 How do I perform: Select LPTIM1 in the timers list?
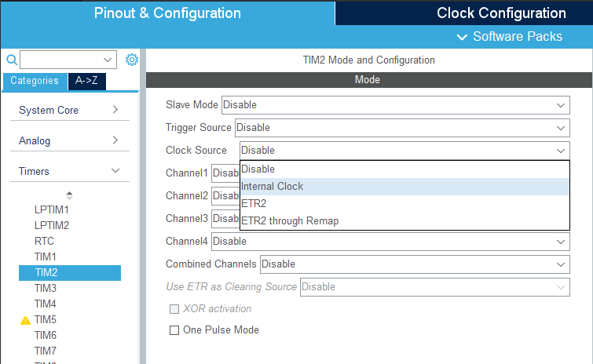click(51, 209)
